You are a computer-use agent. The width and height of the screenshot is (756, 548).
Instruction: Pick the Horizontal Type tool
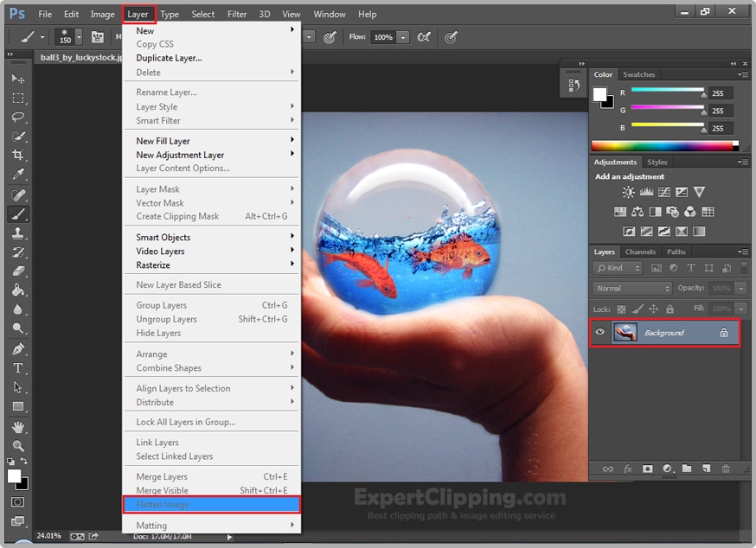[x=17, y=368]
